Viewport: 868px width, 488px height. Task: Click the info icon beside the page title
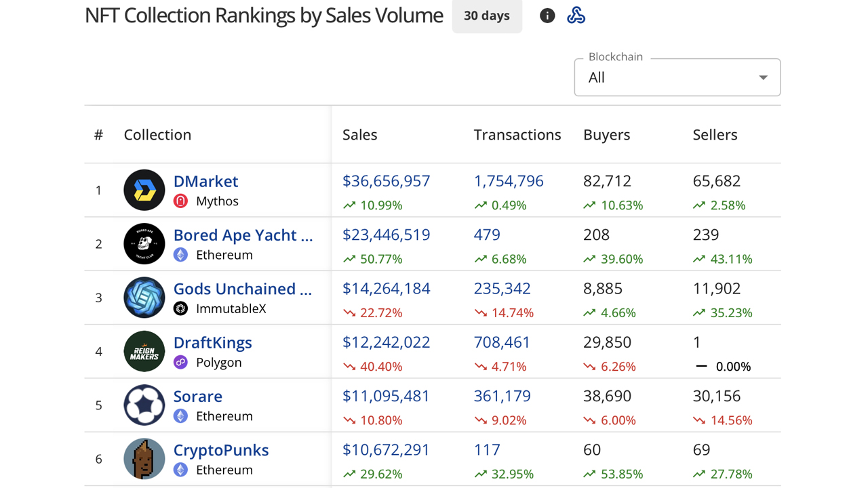pyautogui.click(x=547, y=15)
